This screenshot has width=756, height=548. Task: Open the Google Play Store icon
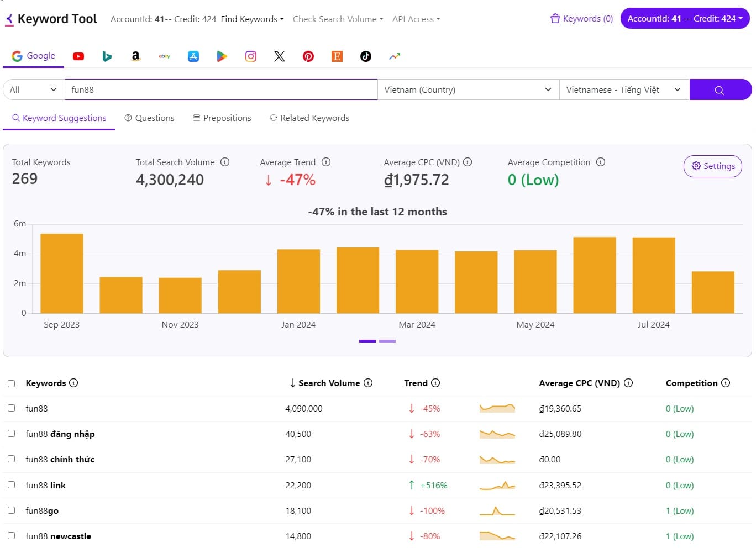222,56
